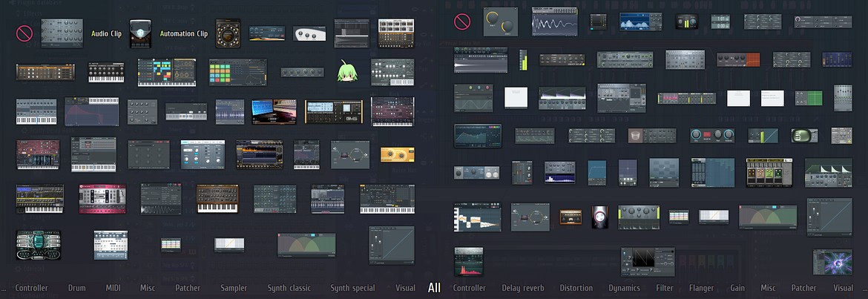Image resolution: width=868 pixels, height=299 pixels.
Task: Select the pink Sakura synth plugin
Action: 102,199
